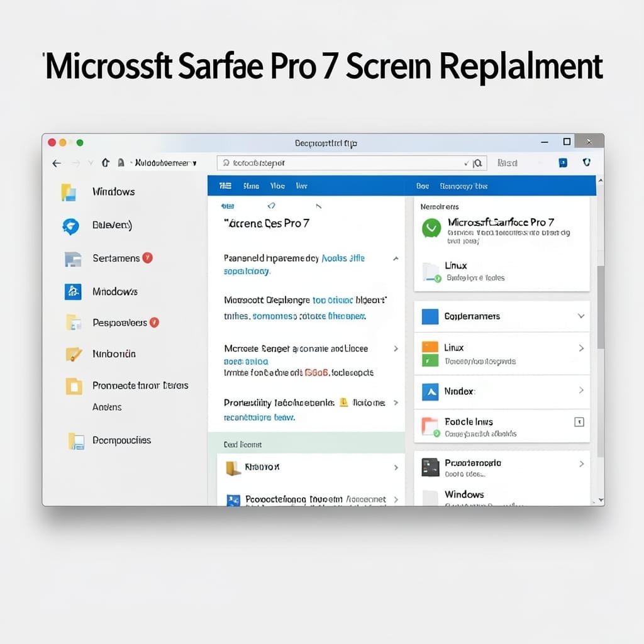Click the magnifier icon at the search field's right end

(478, 163)
